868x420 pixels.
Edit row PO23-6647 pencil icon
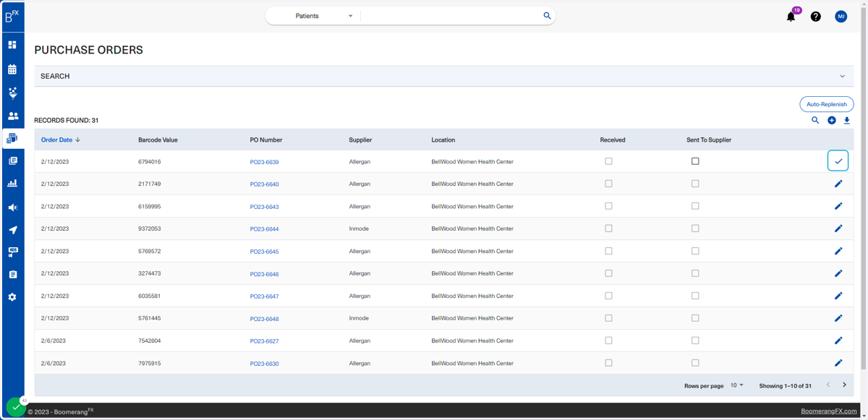(x=838, y=296)
